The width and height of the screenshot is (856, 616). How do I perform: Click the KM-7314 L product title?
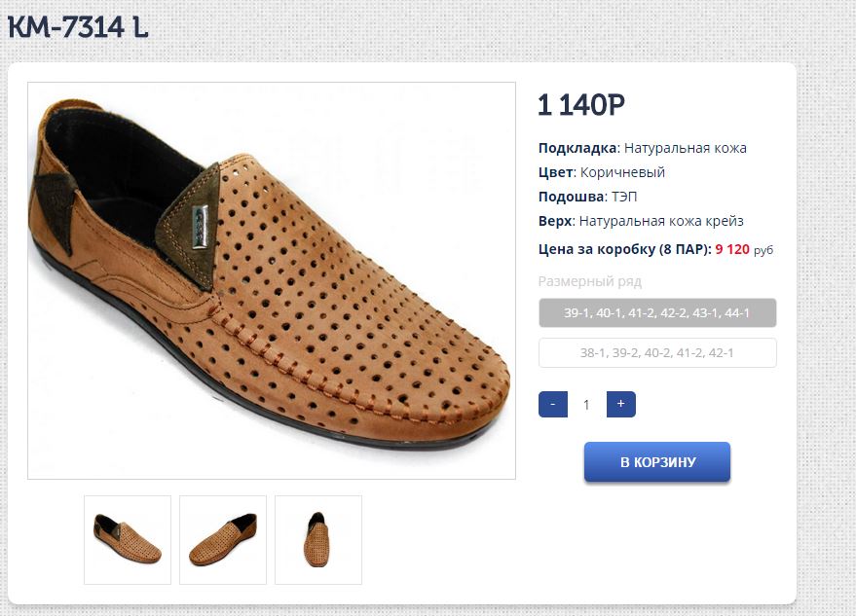click(78, 27)
